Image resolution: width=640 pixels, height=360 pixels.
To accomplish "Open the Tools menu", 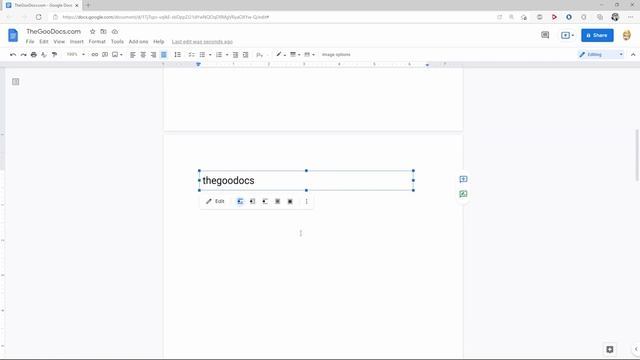I will (117, 42).
